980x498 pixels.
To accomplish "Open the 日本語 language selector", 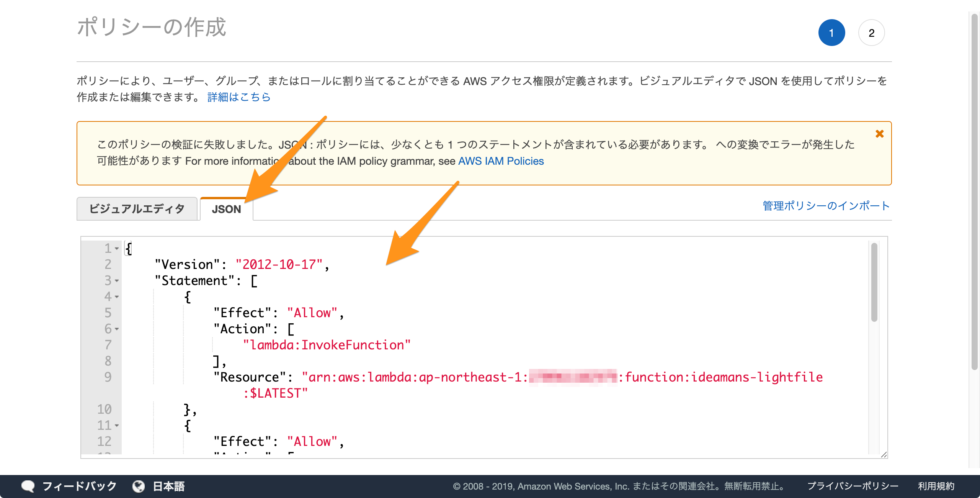I will click(168, 486).
